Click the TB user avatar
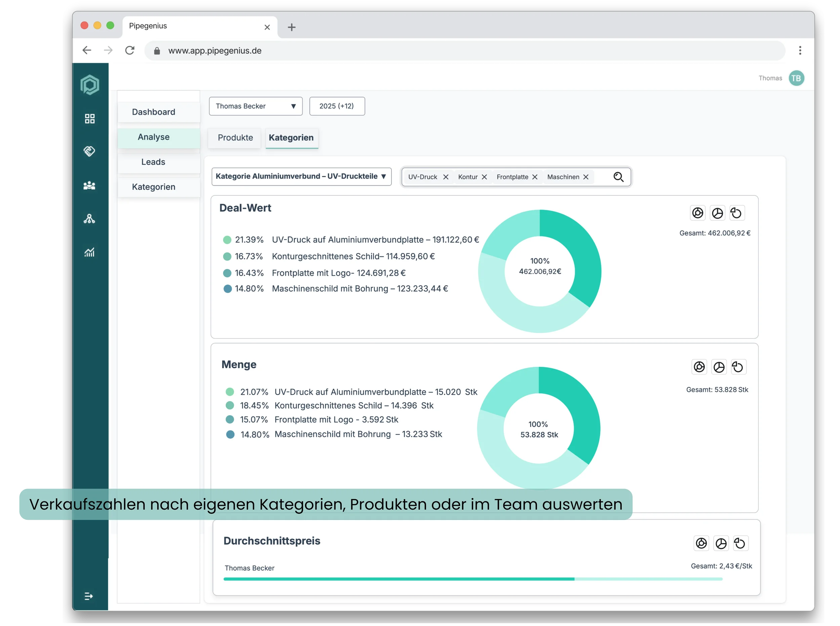The image size is (840, 626). click(x=796, y=78)
